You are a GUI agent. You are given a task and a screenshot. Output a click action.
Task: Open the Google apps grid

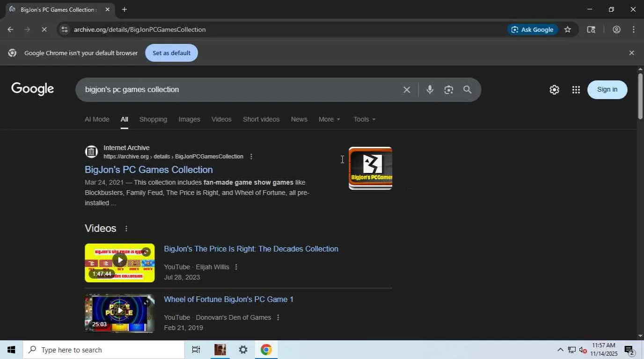click(576, 90)
